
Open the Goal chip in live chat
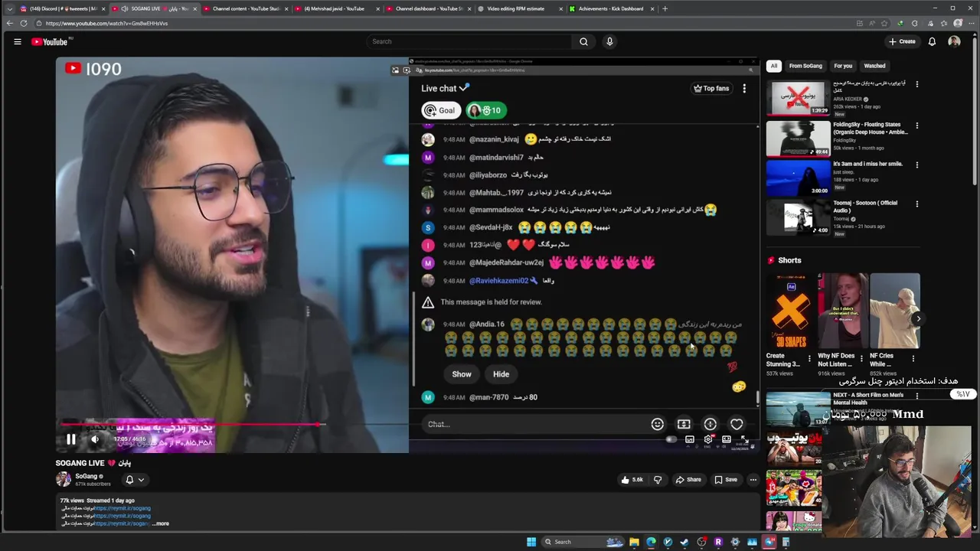click(x=440, y=110)
